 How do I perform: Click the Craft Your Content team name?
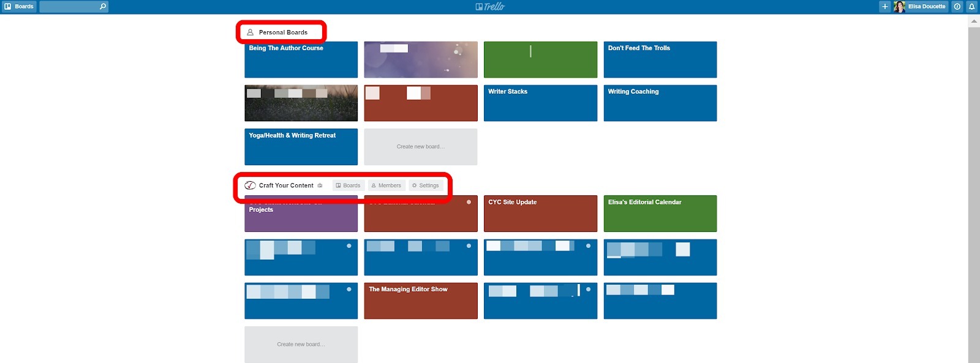[x=286, y=185]
